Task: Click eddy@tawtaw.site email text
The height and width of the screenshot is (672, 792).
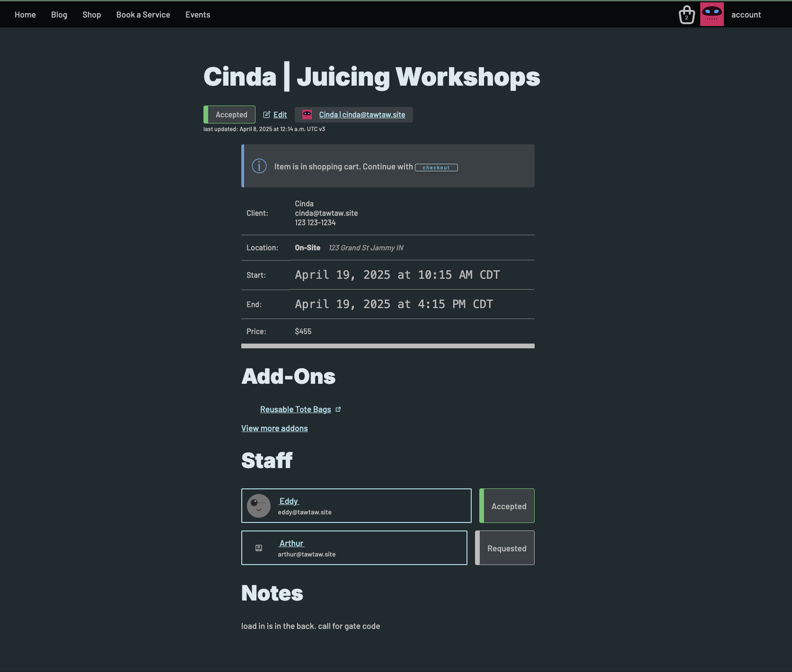Action: [x=305, y=512]
